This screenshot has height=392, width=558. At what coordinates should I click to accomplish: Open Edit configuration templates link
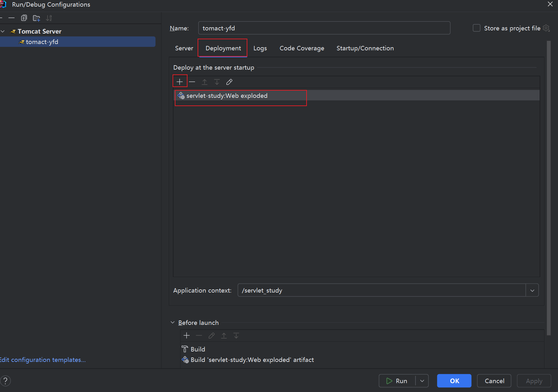tap(43, 360)
